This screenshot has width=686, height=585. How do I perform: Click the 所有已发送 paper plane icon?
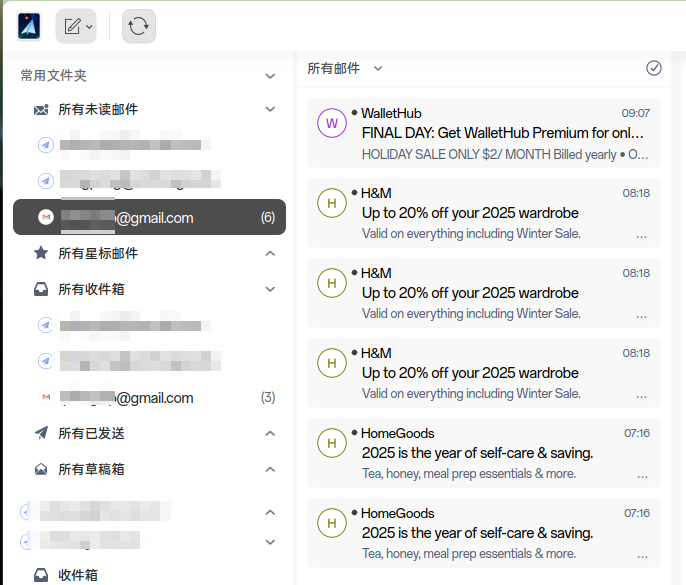(x=41, y=433)
